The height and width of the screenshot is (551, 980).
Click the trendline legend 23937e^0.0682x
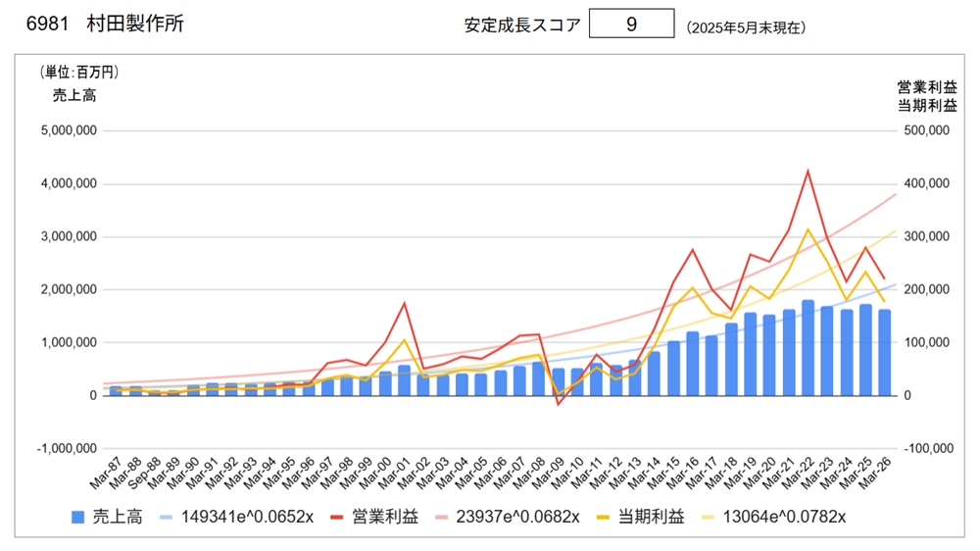[517, 518]
